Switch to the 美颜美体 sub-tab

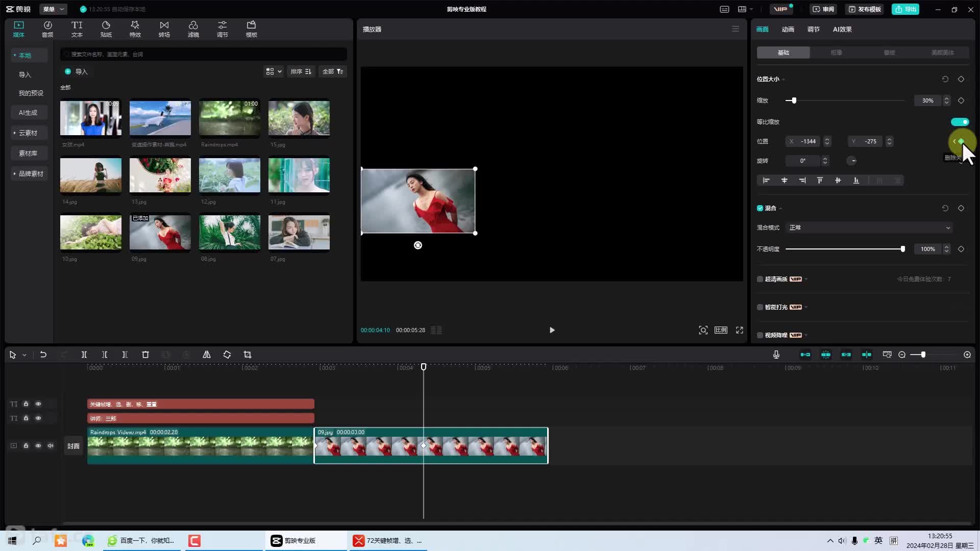[x=942, y=53]
